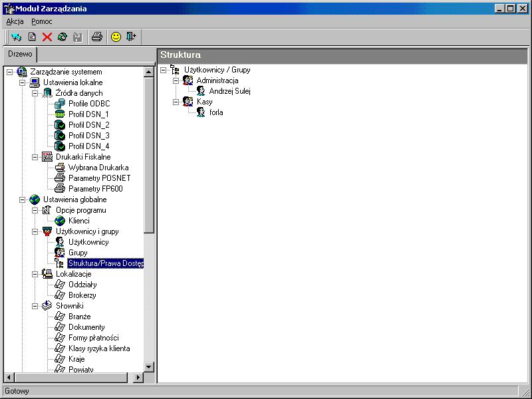Collapse the Opcje programu node
This screenshot has height=399, width=532.
pyautogui.click(x=35, y=210)
